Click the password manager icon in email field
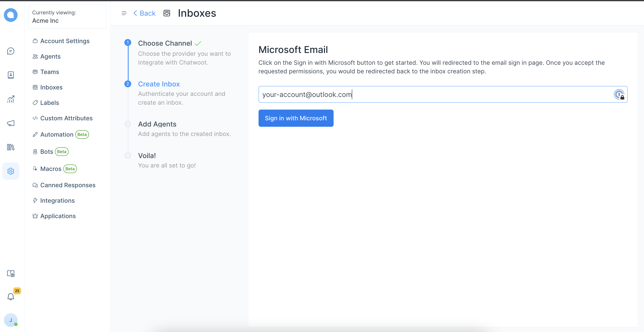 click(619, 95)
